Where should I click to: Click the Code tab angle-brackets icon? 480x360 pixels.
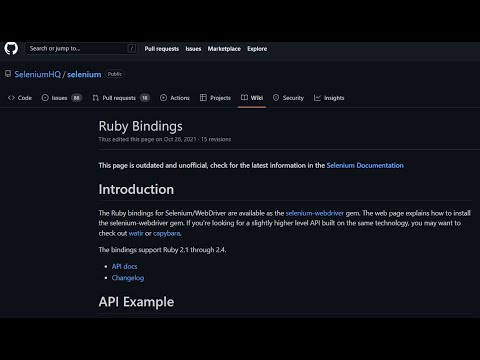pyautogui.click(x=11, y=98)
